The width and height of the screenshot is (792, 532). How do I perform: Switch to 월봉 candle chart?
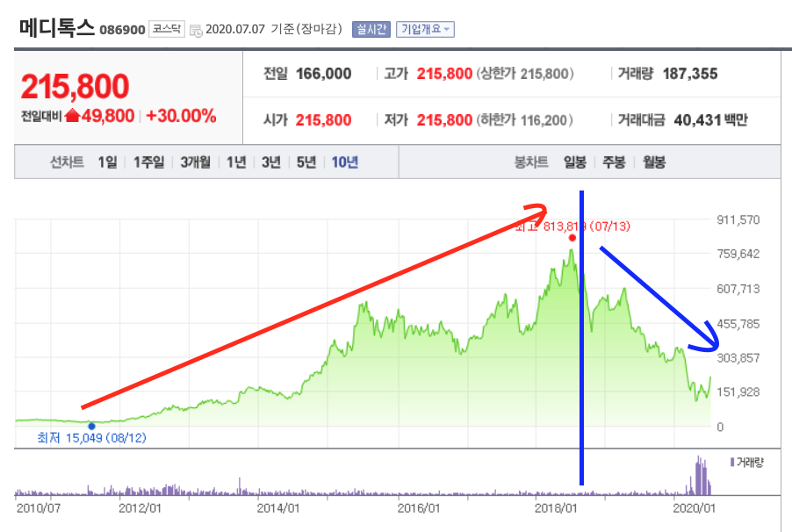point(653,162)
